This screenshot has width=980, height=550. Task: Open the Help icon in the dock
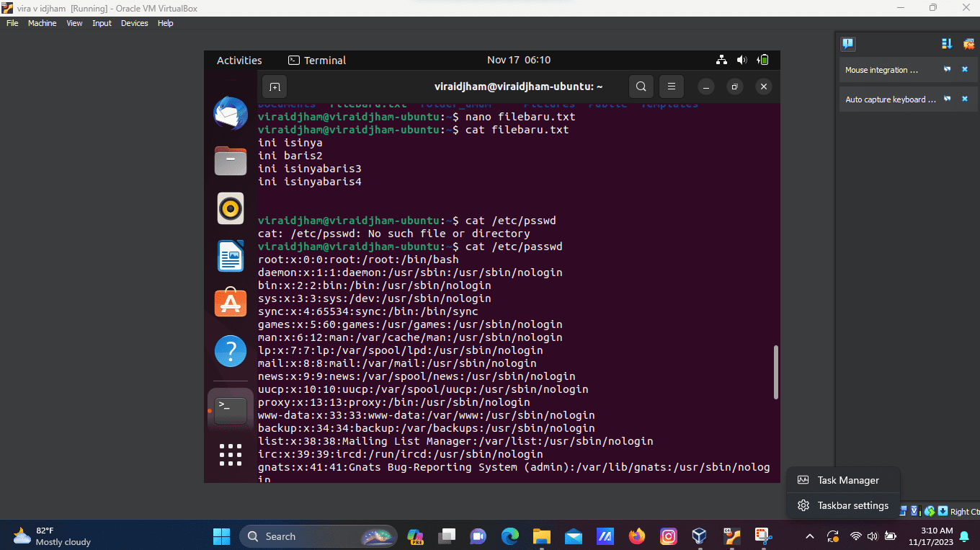tap(231, 351)
